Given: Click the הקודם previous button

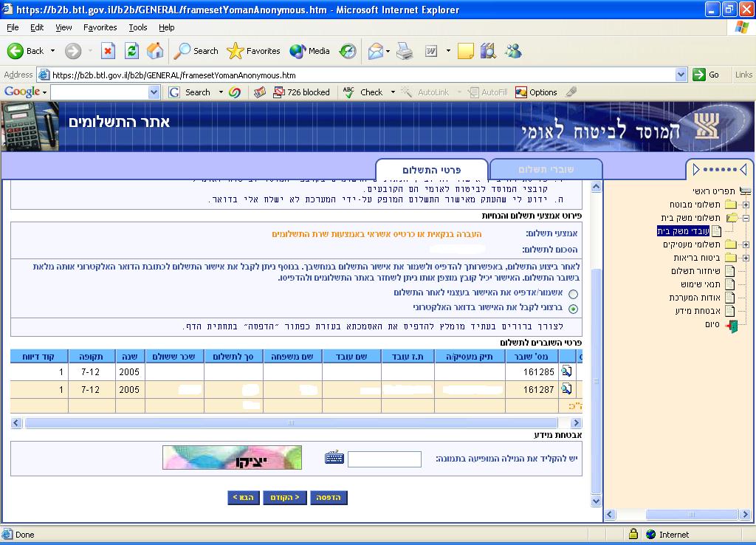Looking at the screenshot, I should [286, 498].
